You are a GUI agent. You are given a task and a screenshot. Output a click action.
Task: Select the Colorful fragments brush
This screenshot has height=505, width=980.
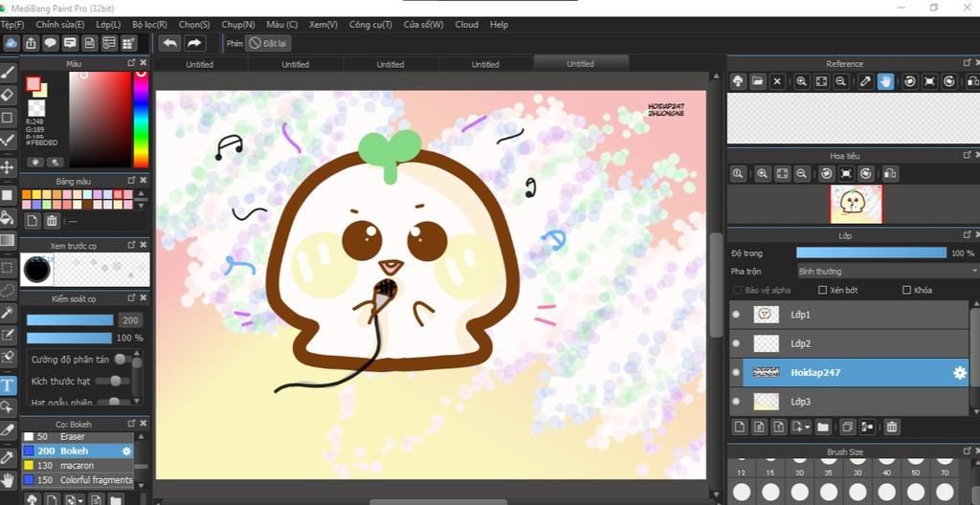click(x=78, y=480)
